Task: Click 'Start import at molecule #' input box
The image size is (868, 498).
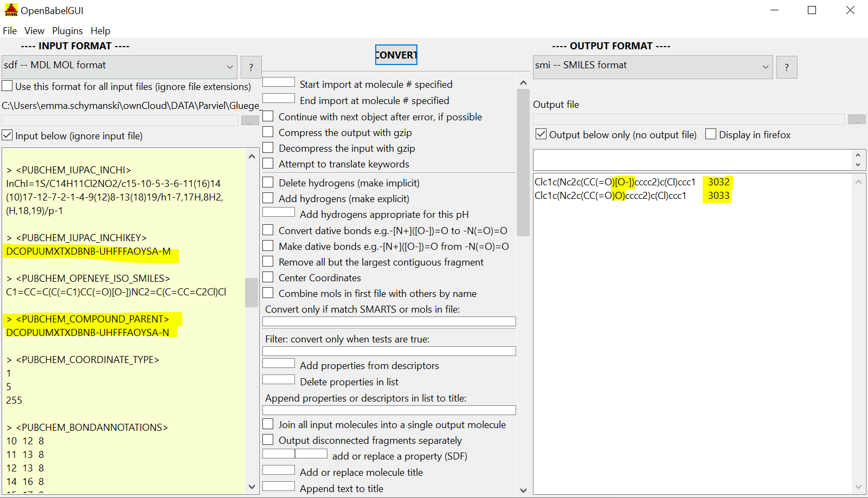Action: click(279, 82)
